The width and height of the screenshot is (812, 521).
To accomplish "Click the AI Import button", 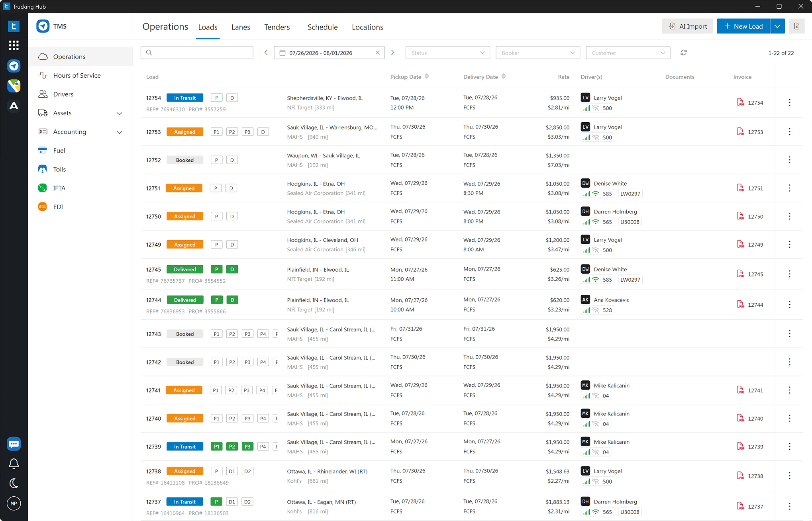I will 687,26.
